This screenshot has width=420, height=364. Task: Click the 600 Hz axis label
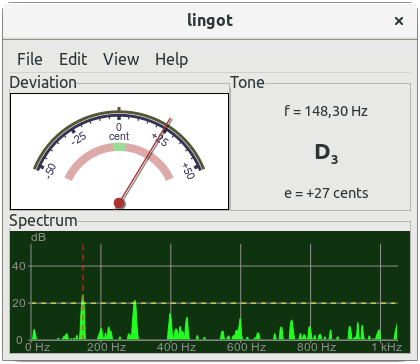point(246,347)
